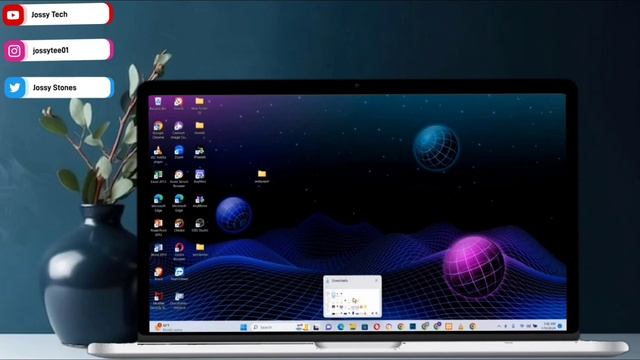640x360 pixels.
Task: Close the Downloads taskbar preview
Action: point(376,280)
